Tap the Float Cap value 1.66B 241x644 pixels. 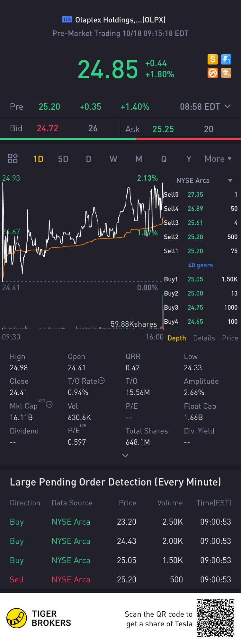coord(193,417)
